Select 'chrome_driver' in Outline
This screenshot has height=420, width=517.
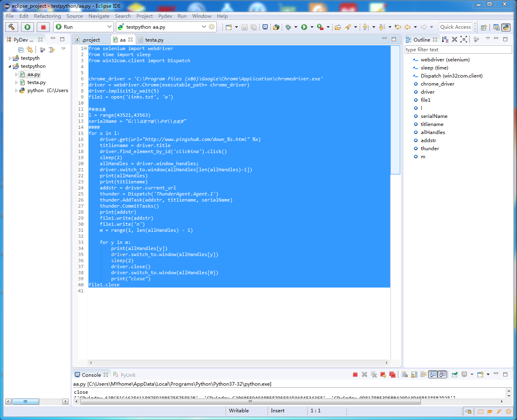point(437,84)
